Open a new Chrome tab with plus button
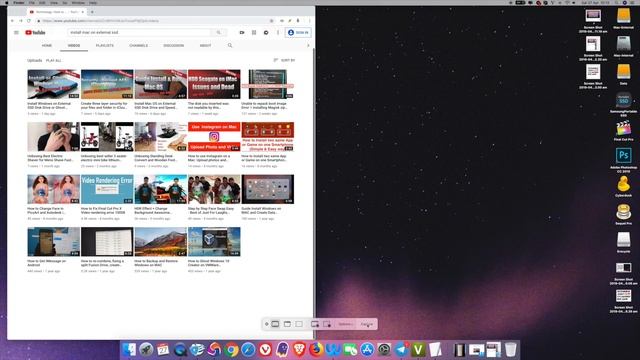 click(92, 12)
